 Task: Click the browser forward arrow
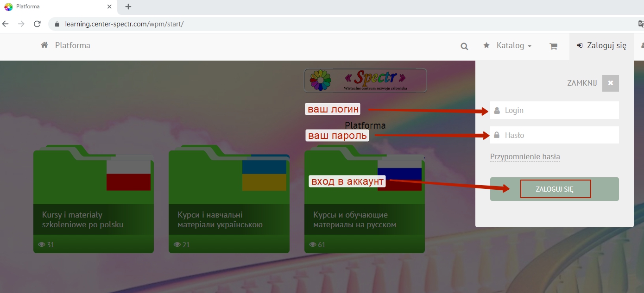tap(21, 24)
